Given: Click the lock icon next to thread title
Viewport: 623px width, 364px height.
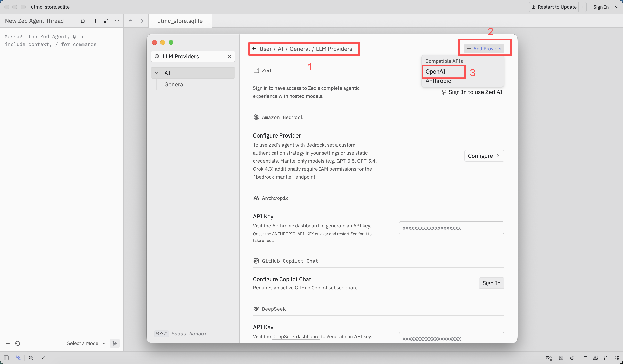Looking at the screenshot, I should pos(83,21).
